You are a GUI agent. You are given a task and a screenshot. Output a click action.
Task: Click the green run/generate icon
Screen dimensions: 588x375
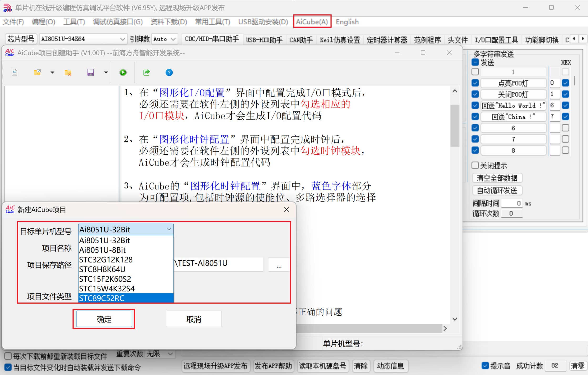coord(123,73)
